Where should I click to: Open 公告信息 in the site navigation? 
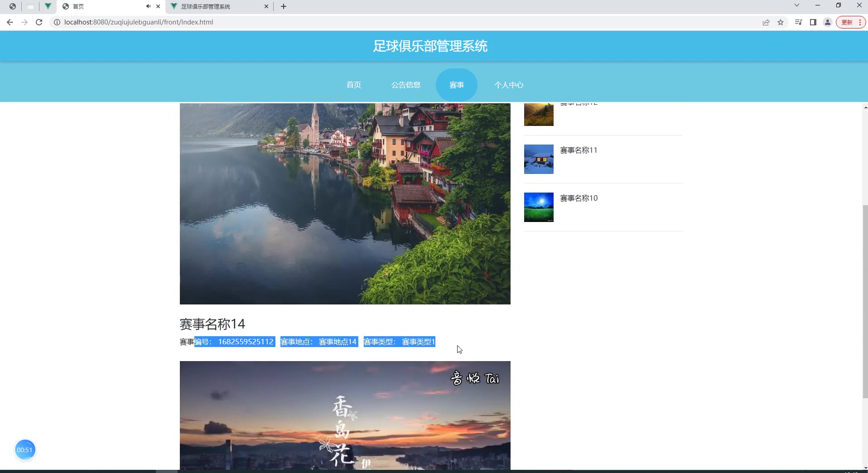406,85
